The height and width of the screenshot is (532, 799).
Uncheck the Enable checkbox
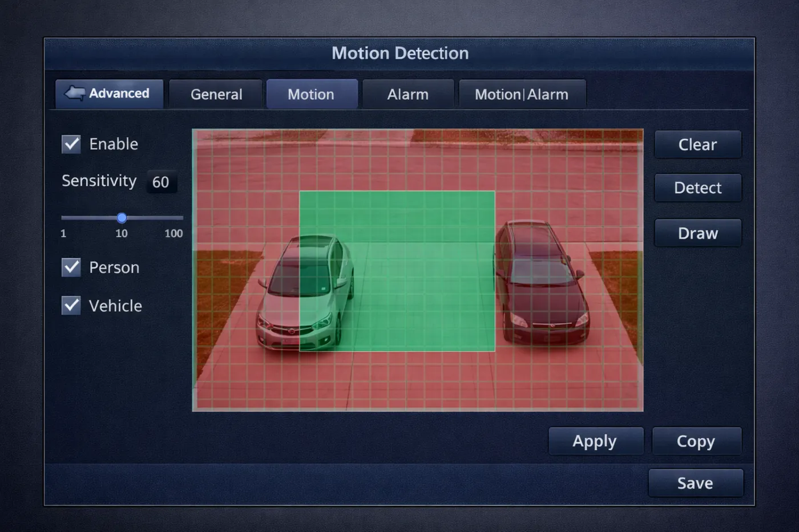71,144
